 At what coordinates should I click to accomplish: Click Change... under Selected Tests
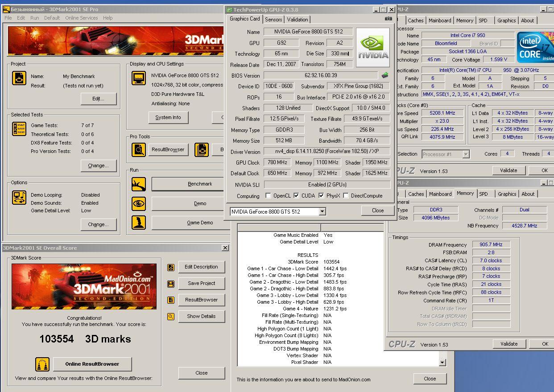coord(99,165)
